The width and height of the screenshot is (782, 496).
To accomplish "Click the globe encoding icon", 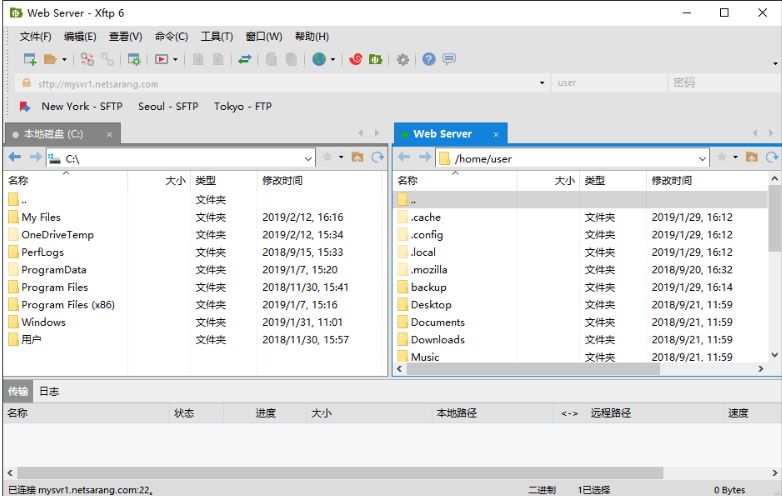I will pyautogui.click(x=319, y=59).
